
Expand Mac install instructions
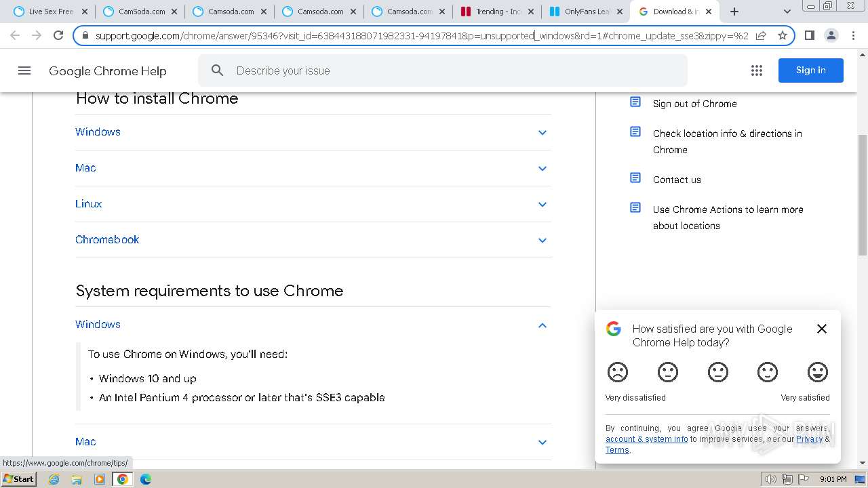(313, 168)
